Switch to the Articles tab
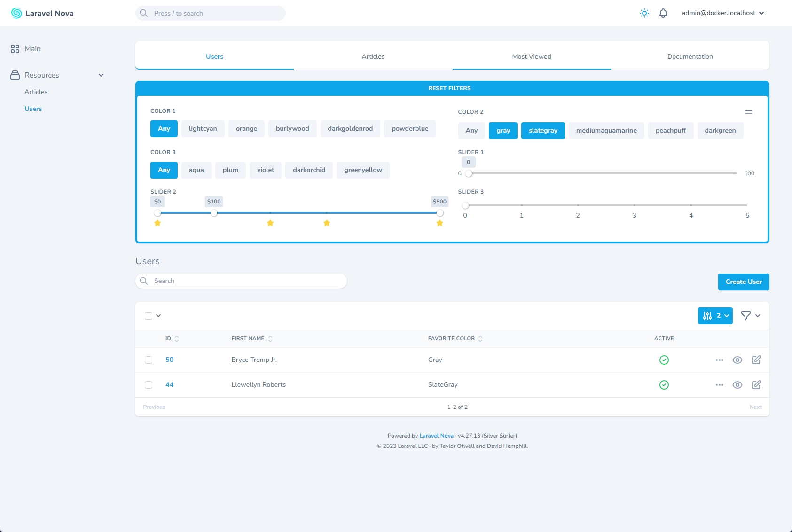 coord(373,56)
